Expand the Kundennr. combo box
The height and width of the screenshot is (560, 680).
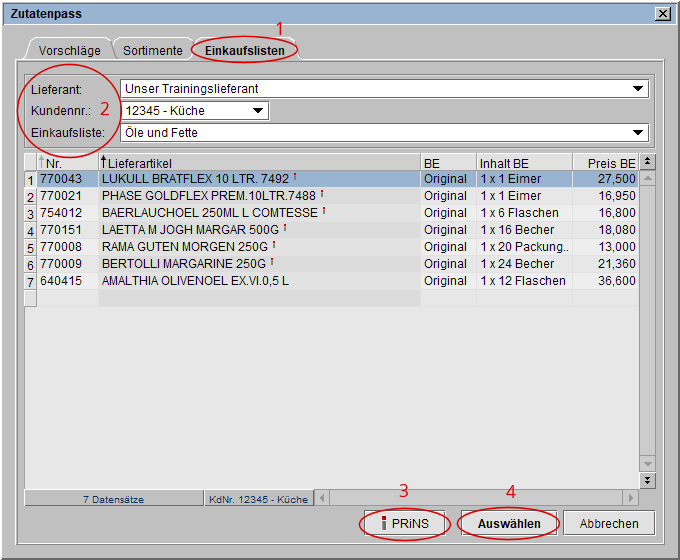click(x=258, y=111)
